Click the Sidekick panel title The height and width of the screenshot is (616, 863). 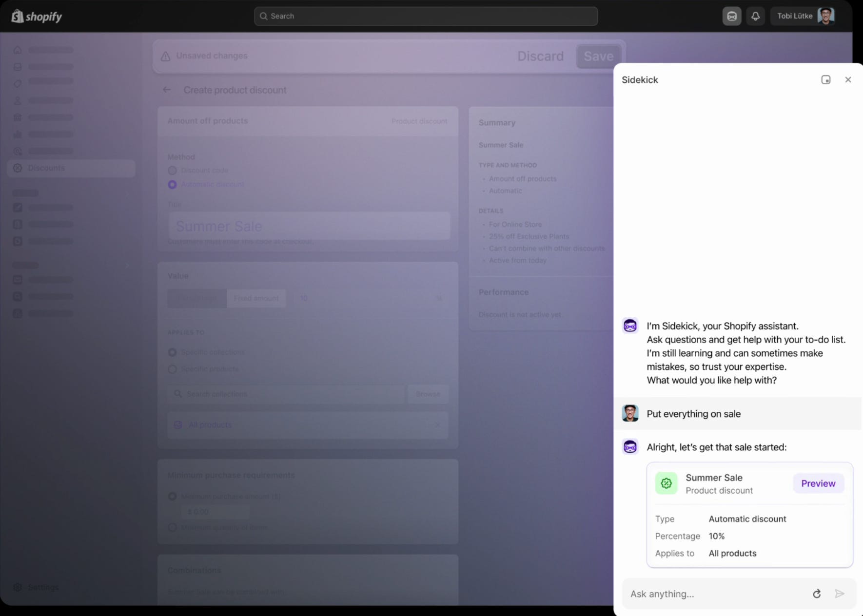(640, 80)
